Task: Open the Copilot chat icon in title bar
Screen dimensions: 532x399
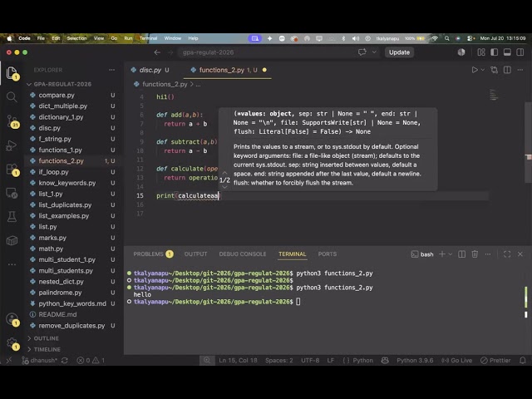Action: click(x=362, y=52)
